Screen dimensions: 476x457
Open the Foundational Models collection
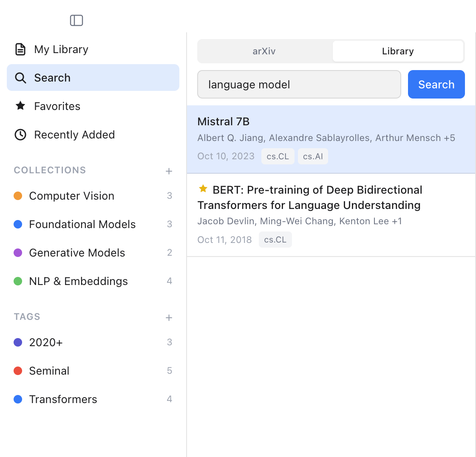point(82,224)
